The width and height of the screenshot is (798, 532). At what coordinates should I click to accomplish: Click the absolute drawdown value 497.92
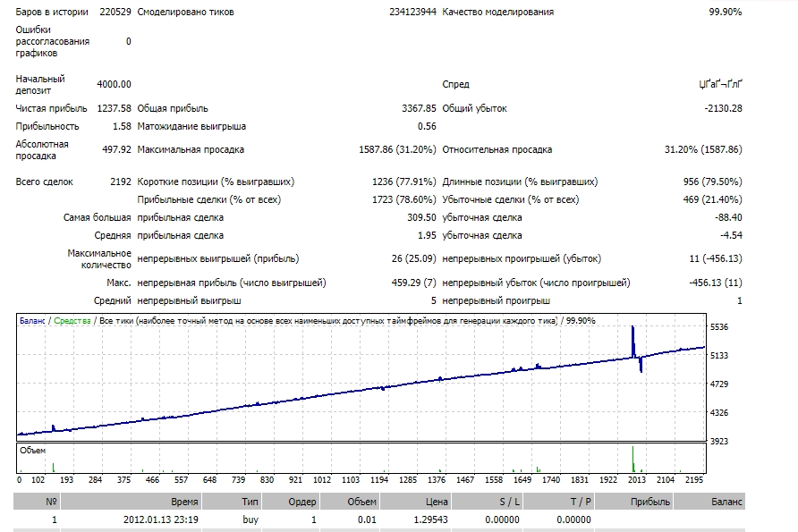click(x=116, y=149)
